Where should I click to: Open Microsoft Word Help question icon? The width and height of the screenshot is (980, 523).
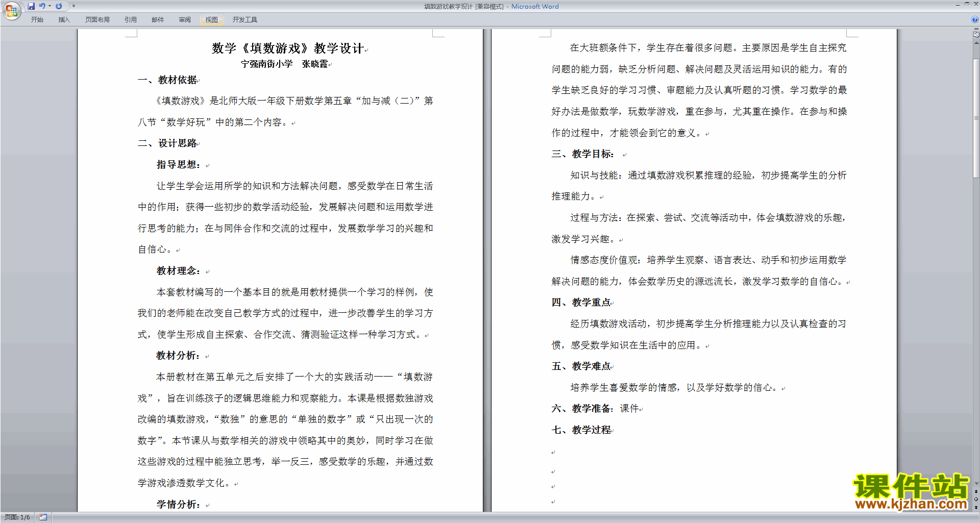[975, 19]
